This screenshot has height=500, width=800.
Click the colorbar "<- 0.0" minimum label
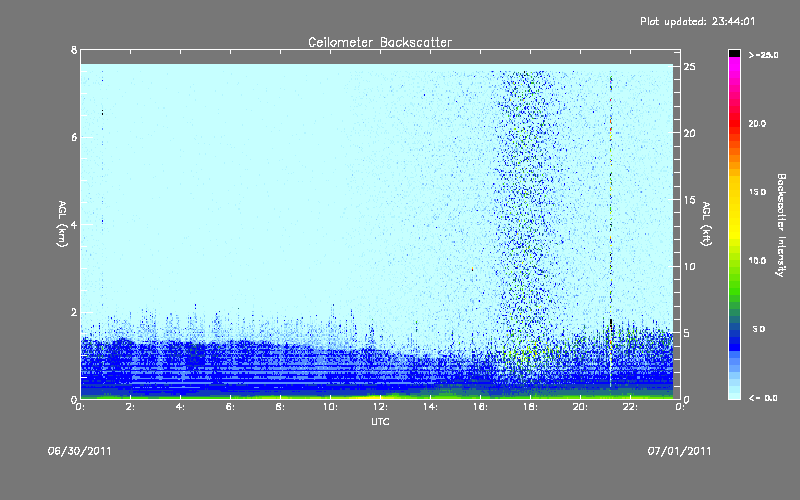click(x=763, y=398)
